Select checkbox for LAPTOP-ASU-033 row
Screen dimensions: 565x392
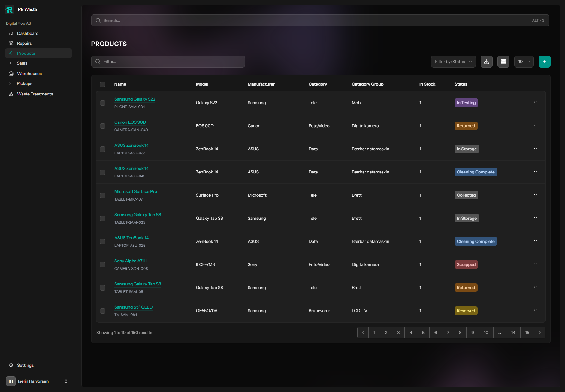pyautogui.click(x=103, y=149)
